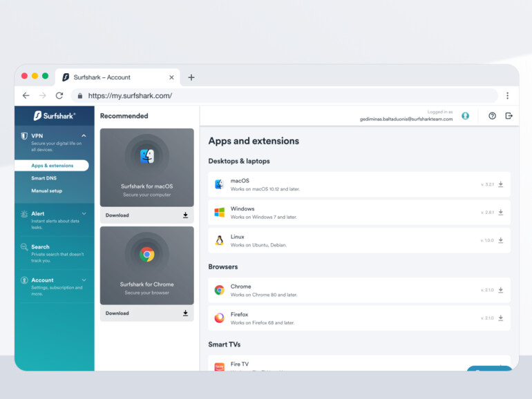
Task: Click the Recommended heading
Action: [x=124, y=116]
